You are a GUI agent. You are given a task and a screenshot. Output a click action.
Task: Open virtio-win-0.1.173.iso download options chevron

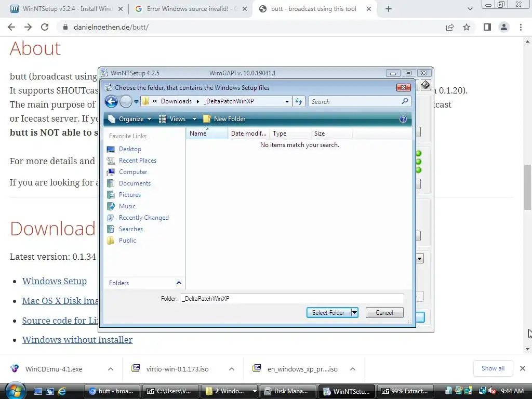232,369
